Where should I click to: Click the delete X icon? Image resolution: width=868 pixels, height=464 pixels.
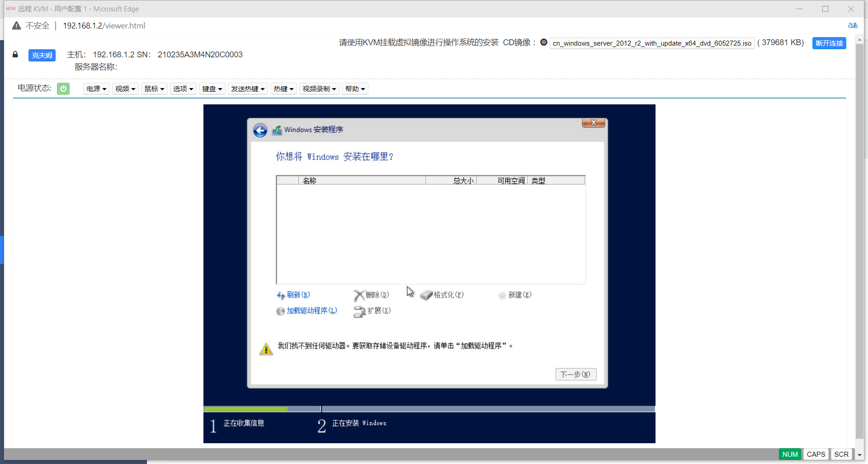point(359,295)
